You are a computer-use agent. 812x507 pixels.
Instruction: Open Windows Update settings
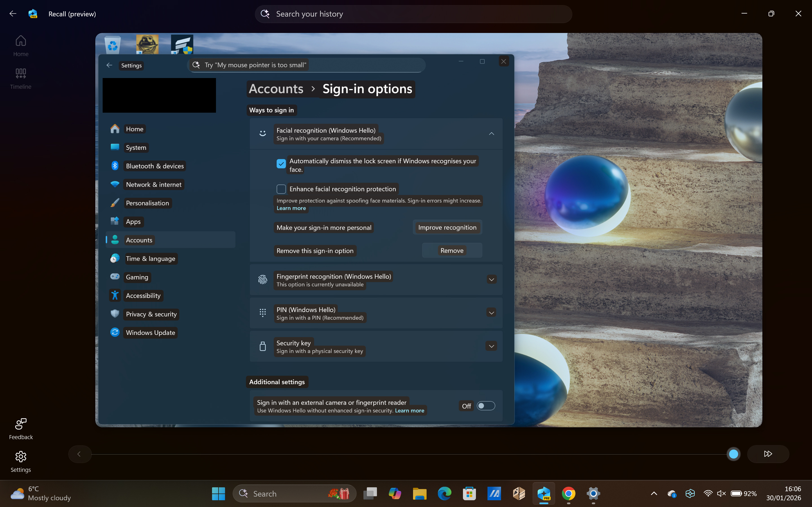click(x=150, y=332)
